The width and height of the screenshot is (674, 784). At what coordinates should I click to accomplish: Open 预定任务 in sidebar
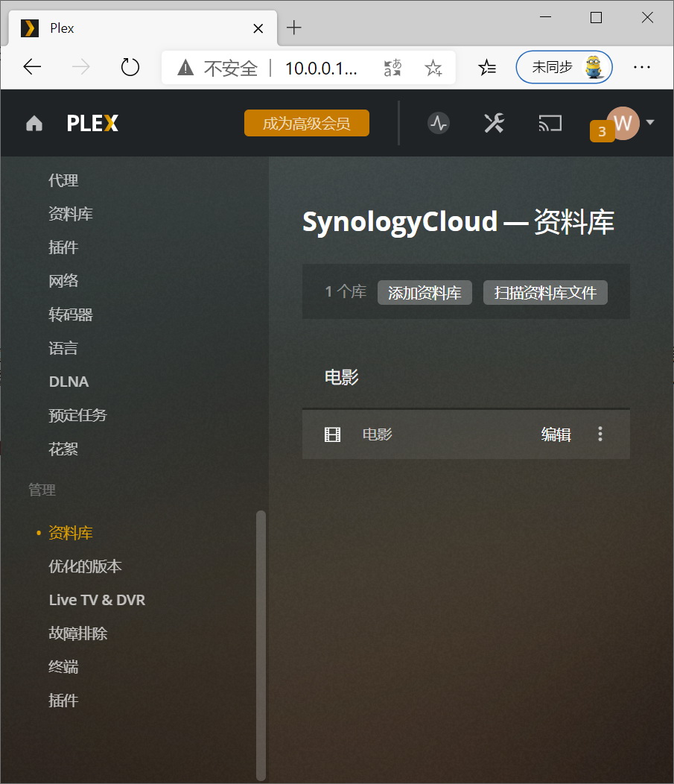(x=77, y=415)
